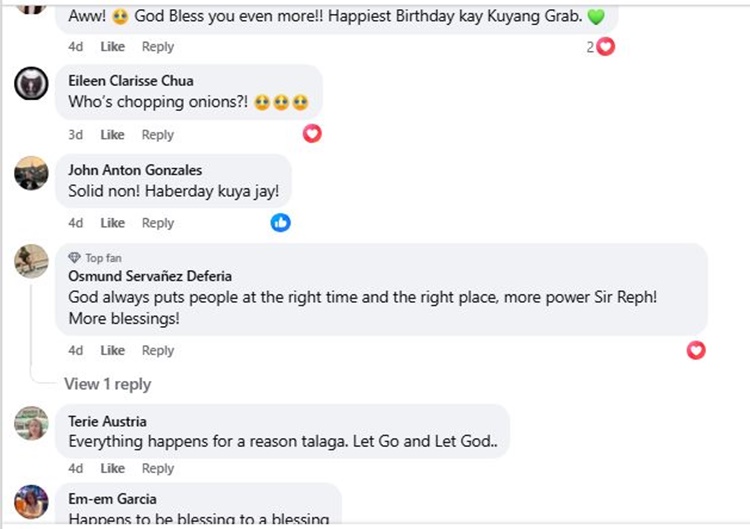Open Em-em Garcia's profile picture
Image resolution: width=750 pixels, height=529 pixels.
[31, 501]
